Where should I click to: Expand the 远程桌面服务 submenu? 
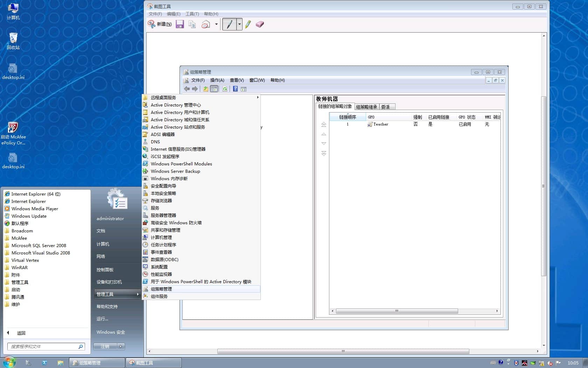click(x=201, y=97)
